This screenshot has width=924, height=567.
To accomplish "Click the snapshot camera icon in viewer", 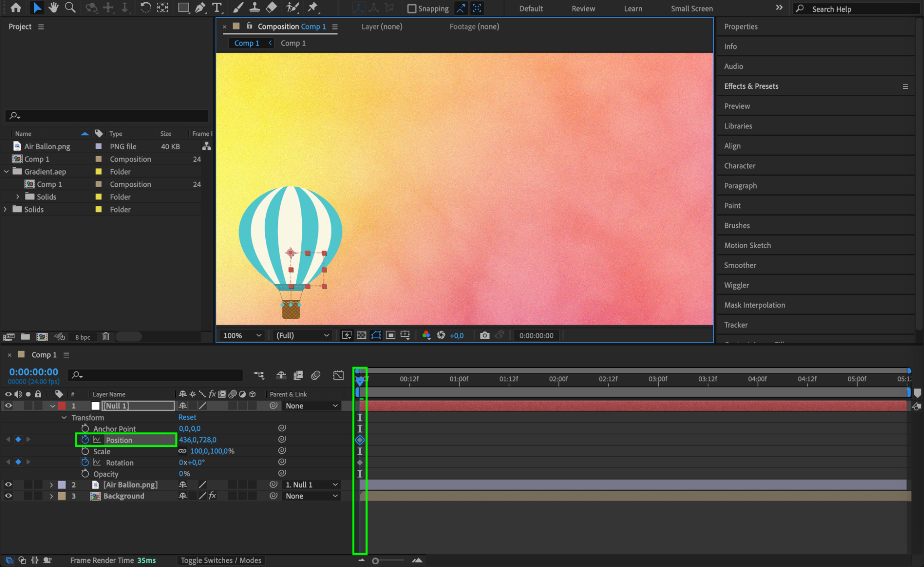I will point(484,335).
